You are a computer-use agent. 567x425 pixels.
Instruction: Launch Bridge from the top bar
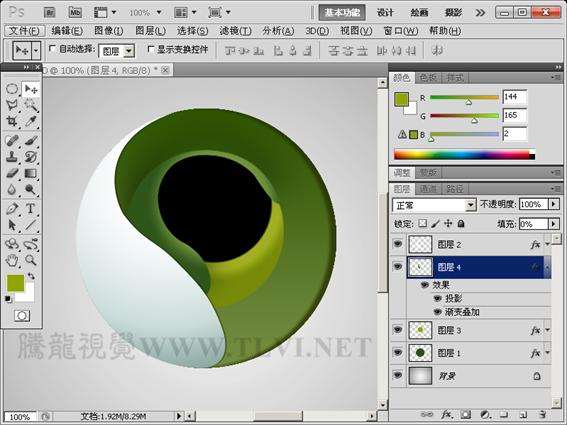coord(50,13)
